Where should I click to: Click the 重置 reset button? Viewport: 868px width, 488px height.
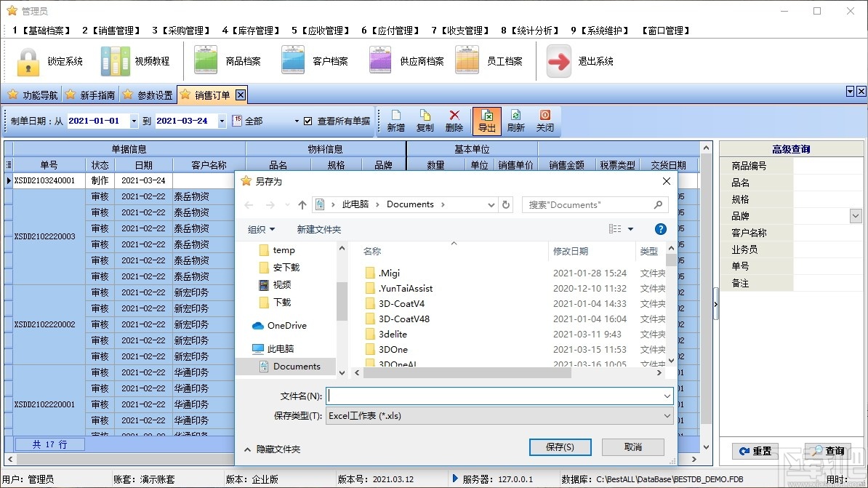coord(756,451)
